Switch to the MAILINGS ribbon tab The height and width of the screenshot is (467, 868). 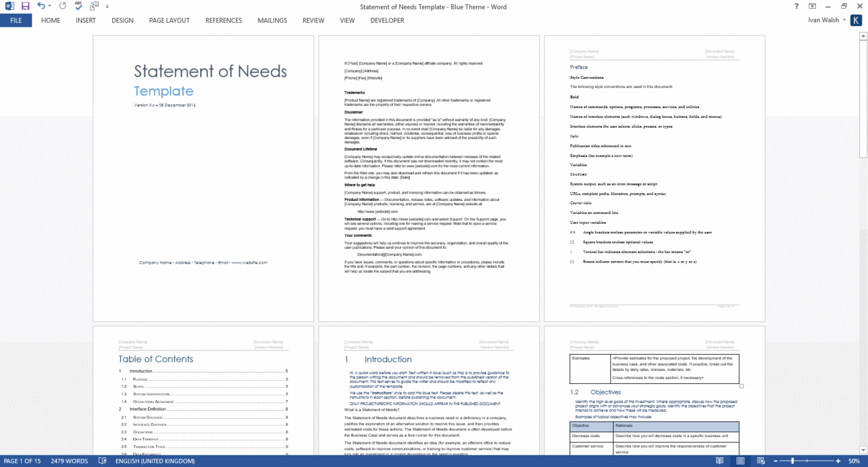click(x=272, y=20)
